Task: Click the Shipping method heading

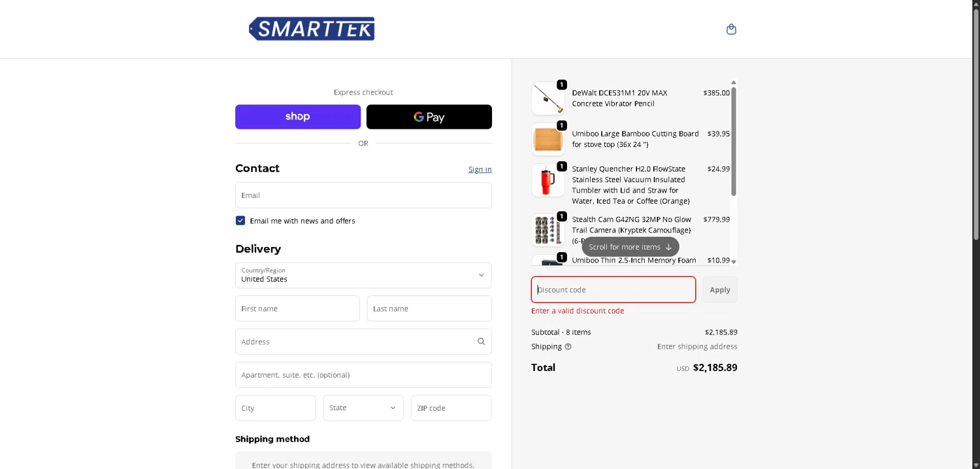Action: 272,439
